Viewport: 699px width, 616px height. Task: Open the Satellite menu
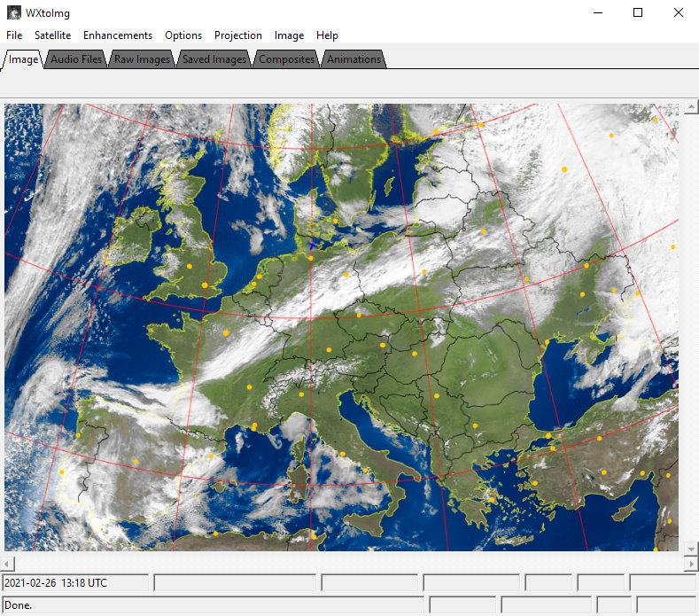coord(52,35)
